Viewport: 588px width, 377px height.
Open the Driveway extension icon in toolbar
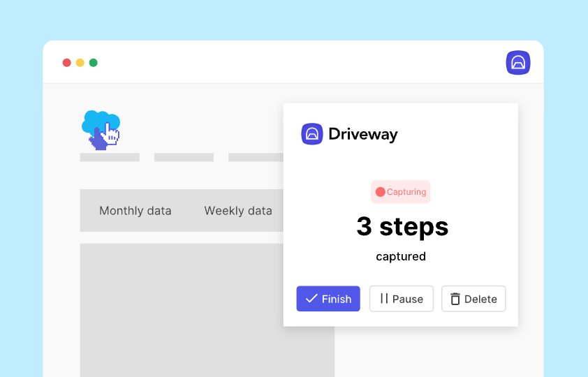[x=518, y=63]
